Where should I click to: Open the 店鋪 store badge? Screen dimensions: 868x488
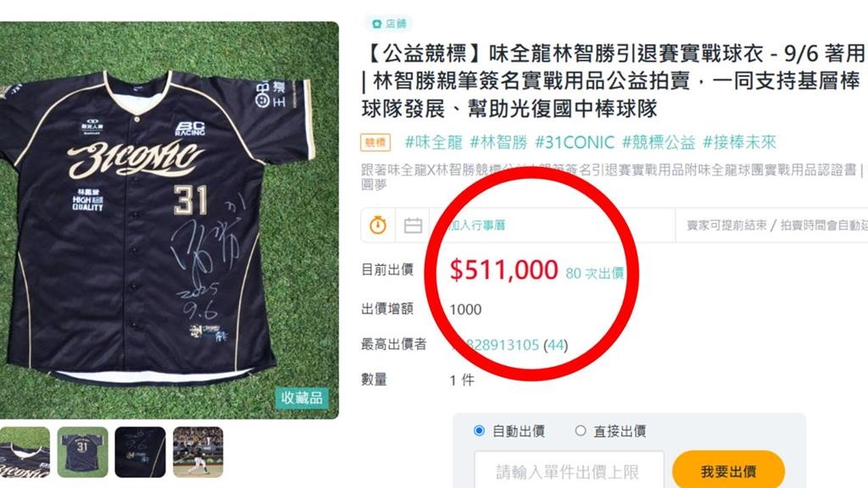[389, 24]
